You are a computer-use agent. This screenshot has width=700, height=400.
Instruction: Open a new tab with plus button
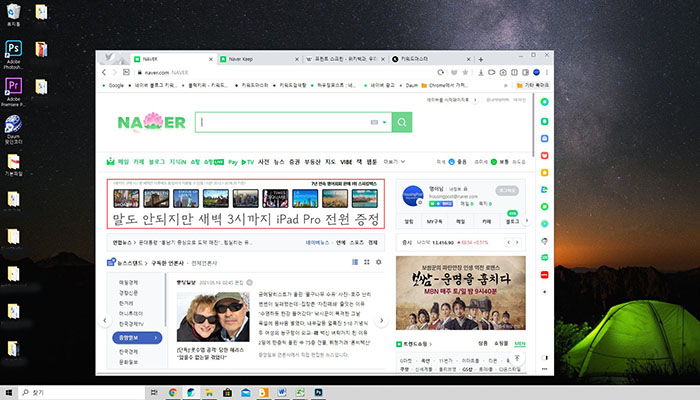coord(481,59)
